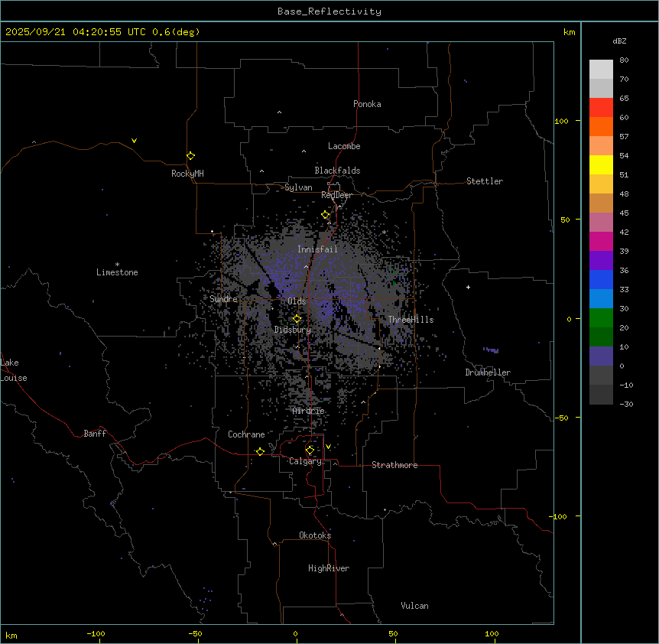The width and height of the screenshot is (659, 644).
Task: Click the ThreeHills town label
Action: click(411, 320)
